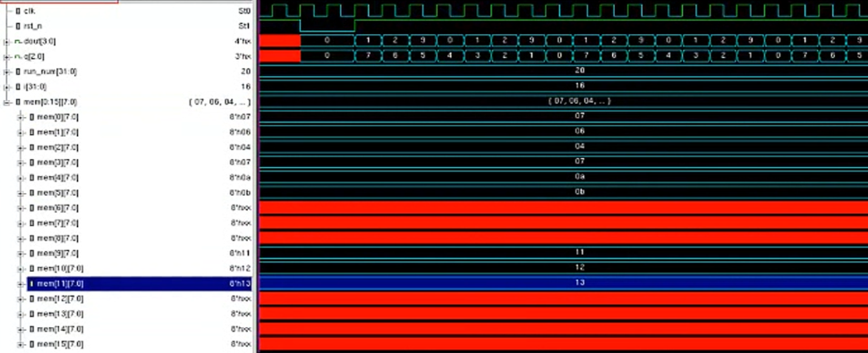
Task: Select the i[31:0] signal name
Action: pos(35,87)
